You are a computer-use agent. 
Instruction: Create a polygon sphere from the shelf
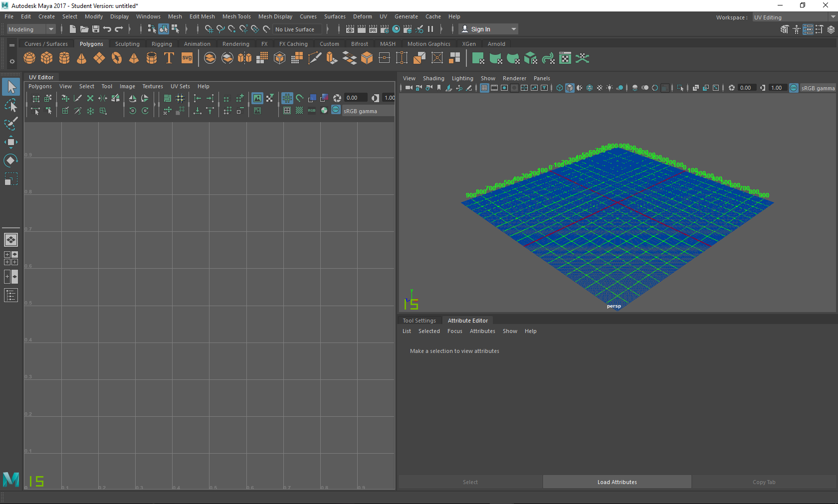click(29, 58)
